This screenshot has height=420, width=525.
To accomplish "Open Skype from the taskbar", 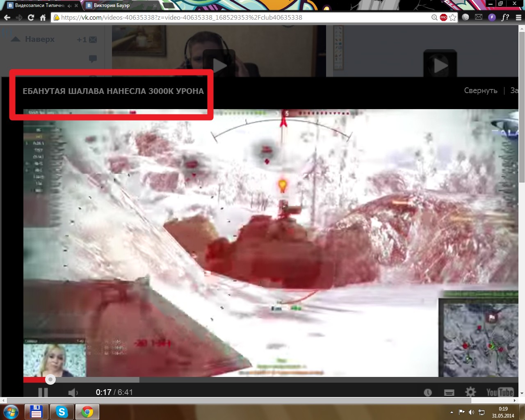I will click(62, 412).
